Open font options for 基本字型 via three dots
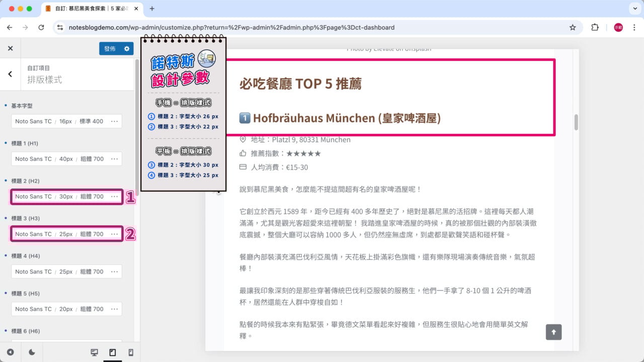 pyautogui.click(x=115, y=121)
